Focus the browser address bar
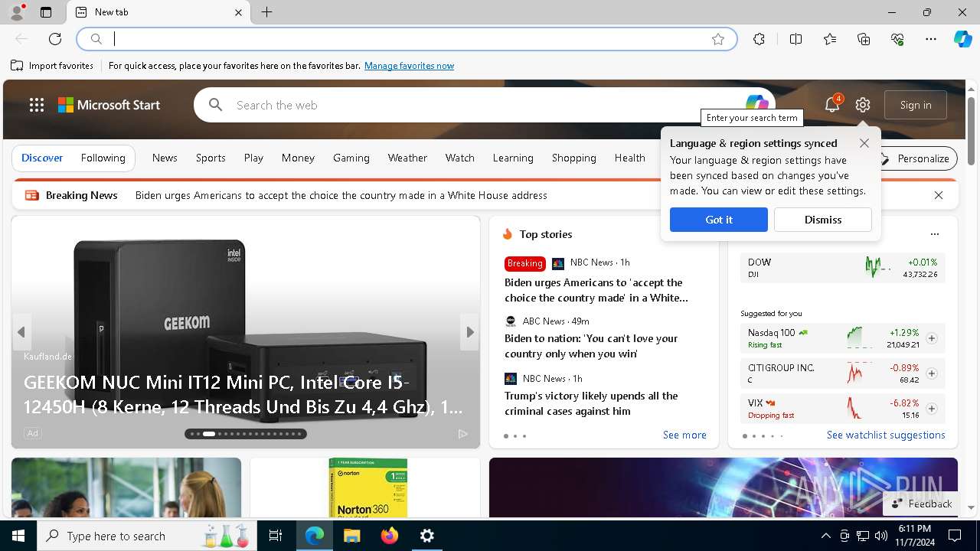The image size is (980, 551). tap(406, 39)
